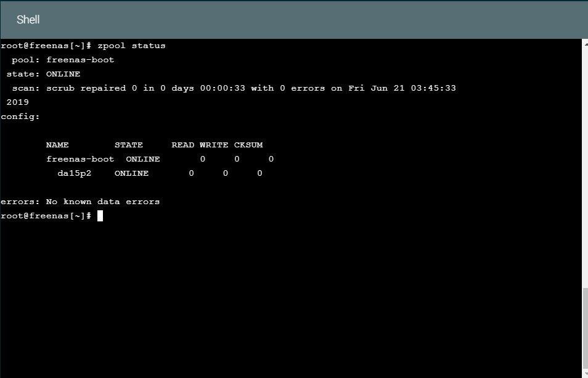Click 'errors: No known data errors' line
Viewport: 588px width, 378px height.
click(x=80, y=202)
